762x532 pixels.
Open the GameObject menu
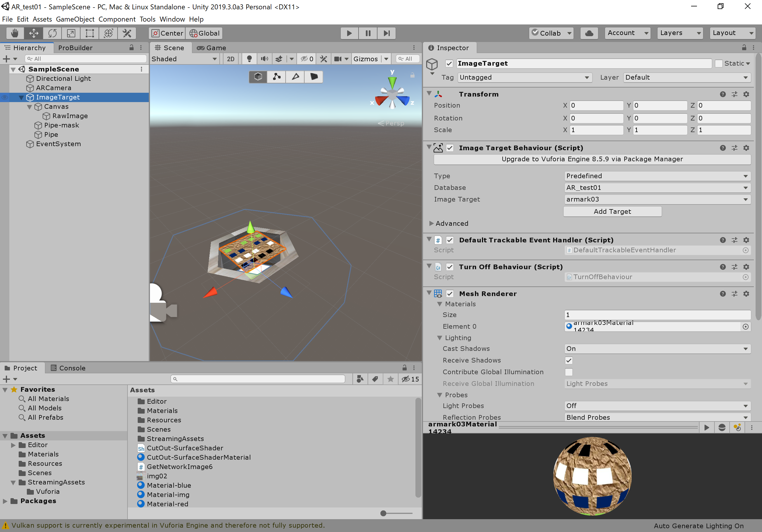(75, 19)
